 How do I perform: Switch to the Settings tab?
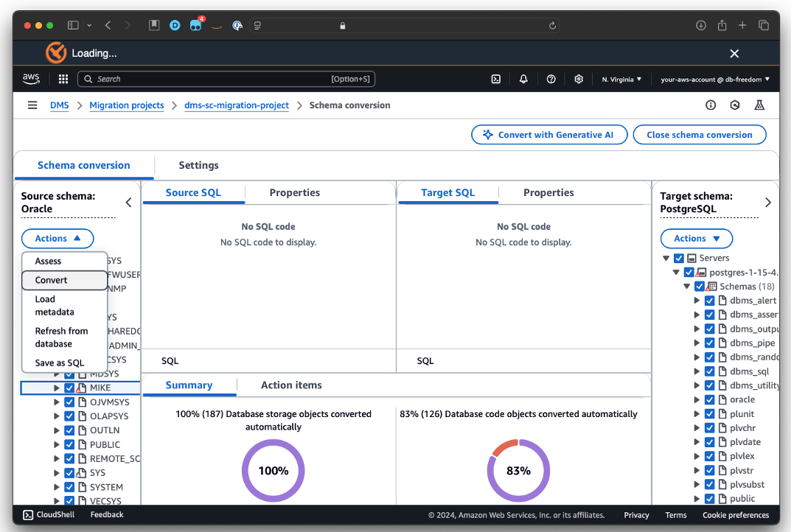pyautogui.click(x=198, y=165)
